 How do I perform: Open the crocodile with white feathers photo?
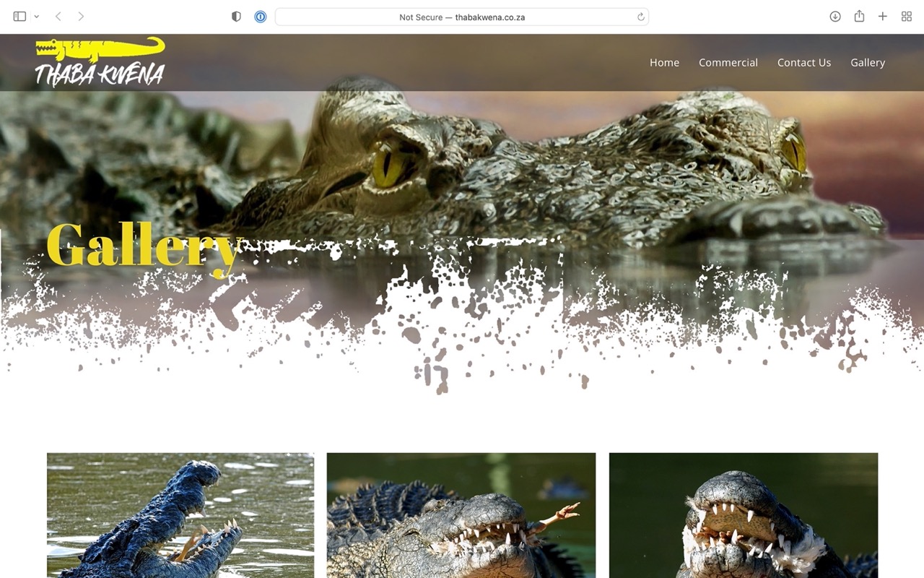pos(744,515)
